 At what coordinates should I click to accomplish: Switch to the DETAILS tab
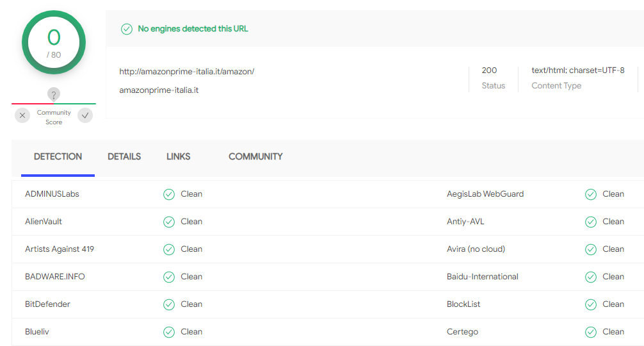[x=124, y=156]
